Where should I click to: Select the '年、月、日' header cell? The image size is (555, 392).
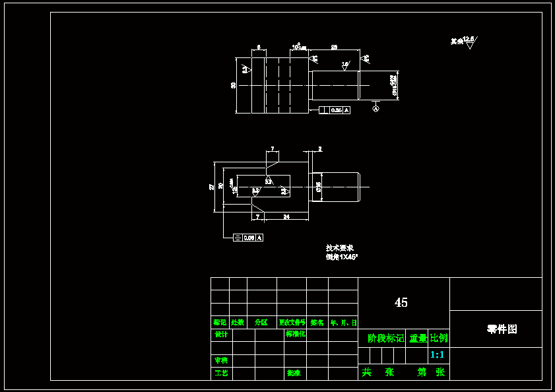(x=344, y=323)
